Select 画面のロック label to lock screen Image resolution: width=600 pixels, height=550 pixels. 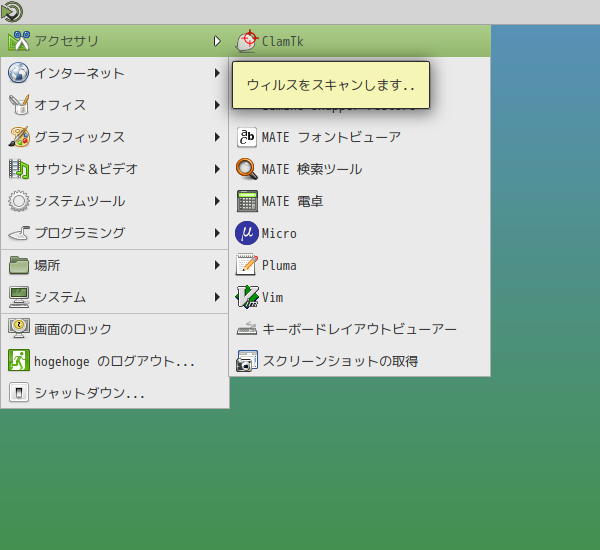(x=73, y=329)
